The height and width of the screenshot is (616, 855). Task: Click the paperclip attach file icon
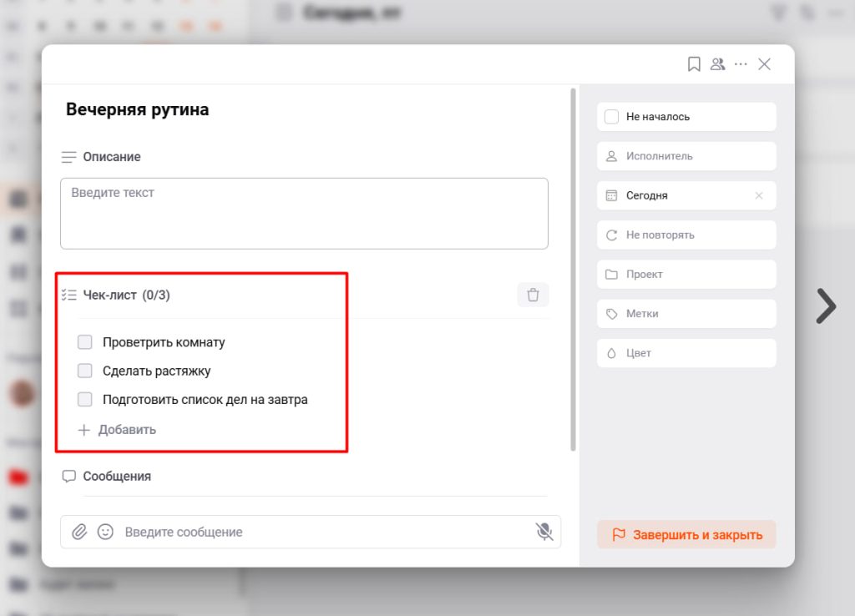79,532
